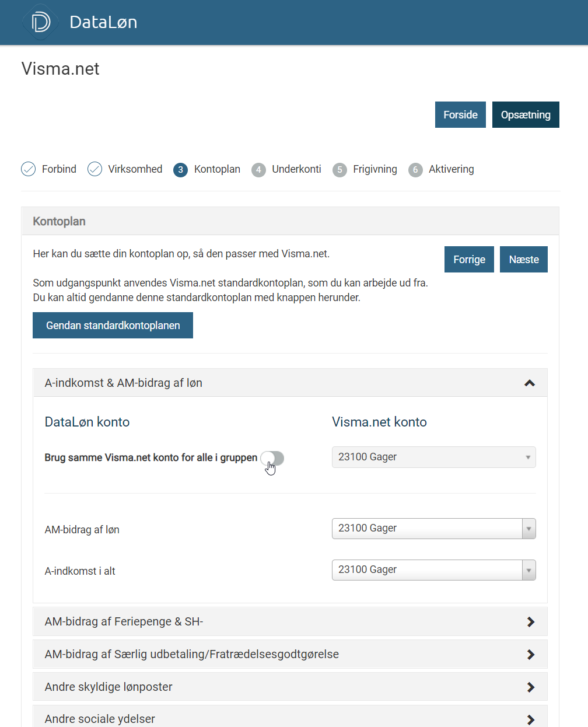Open the Opsætning page
The width and height of the screenshot is (588, 727).
[x=526, y=115]
